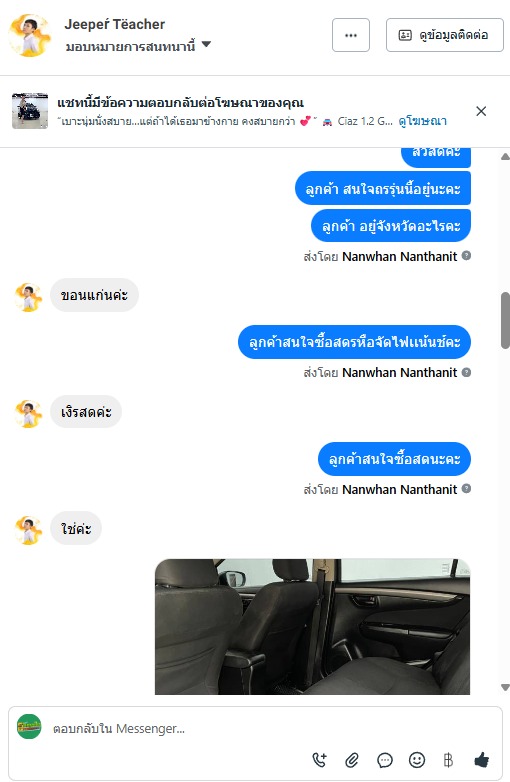Open the three-dots more options button
Viewport: 510px width, 782px height.
pyautogui.click(x=351, y=35)
